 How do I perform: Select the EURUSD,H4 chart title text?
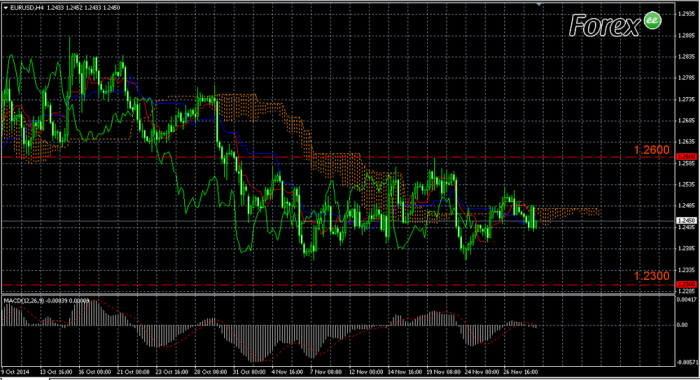[x=27, y=8]
